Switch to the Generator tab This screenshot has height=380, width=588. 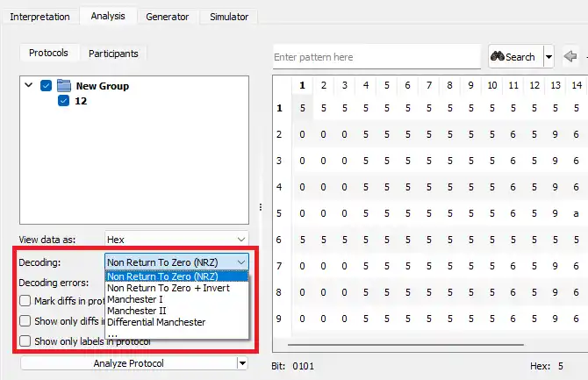(168, 17)
